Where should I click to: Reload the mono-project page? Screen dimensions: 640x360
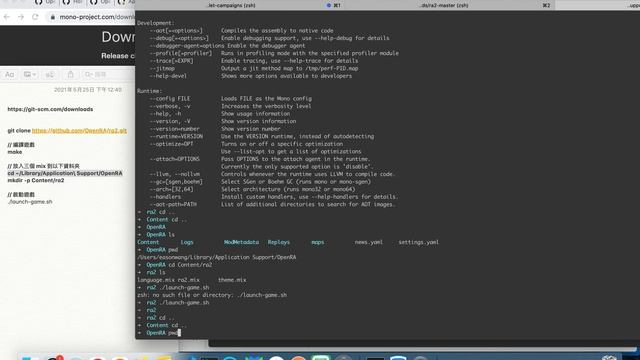click(35, 17)
